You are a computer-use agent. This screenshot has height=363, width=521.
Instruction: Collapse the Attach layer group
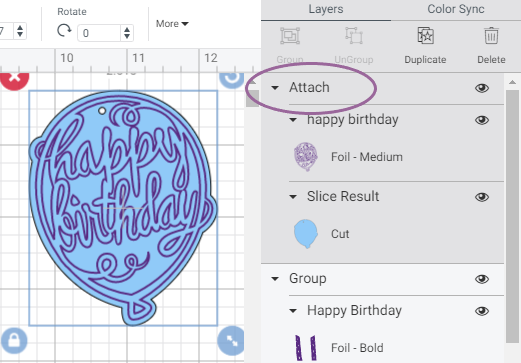tap(275, 88)
